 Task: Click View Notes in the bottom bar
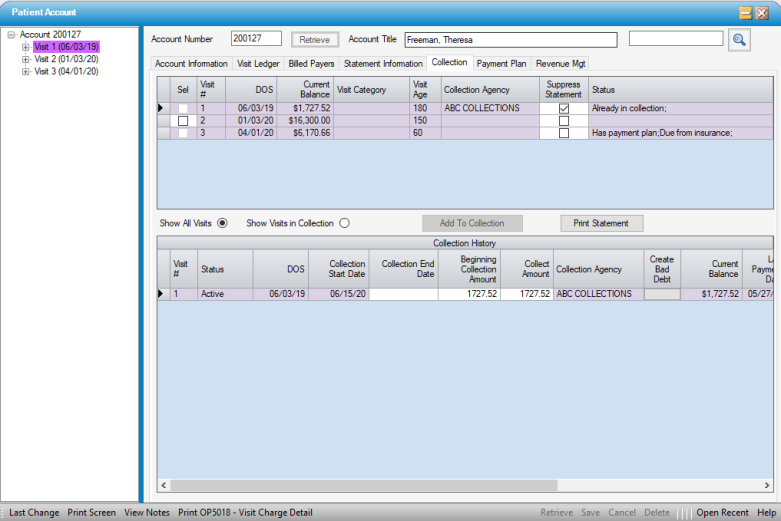tap(147, 513)
